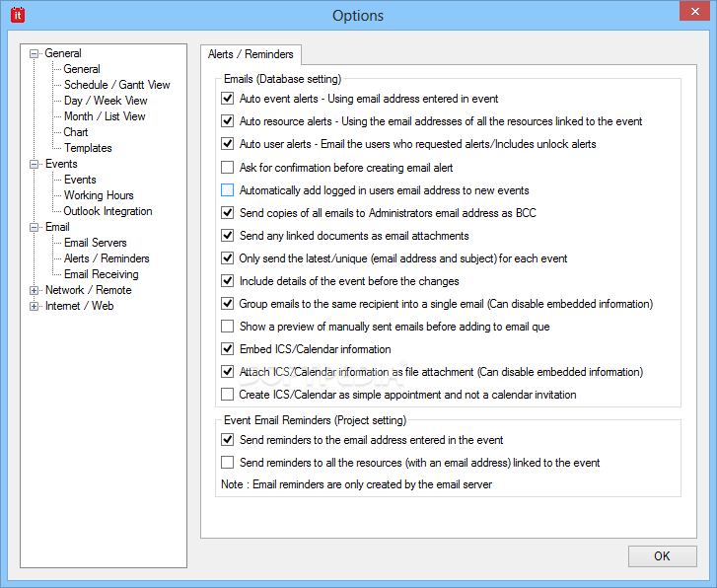Switch to the Alerts / Reminders tab

click(251, 54)
